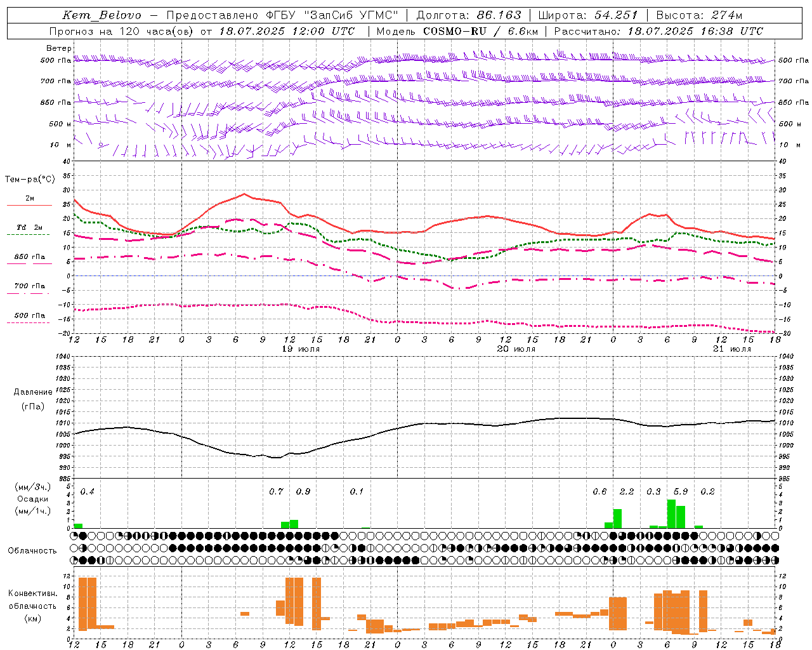
Task: Click the '10 м' wind level label on left
Action: [60, 145]
